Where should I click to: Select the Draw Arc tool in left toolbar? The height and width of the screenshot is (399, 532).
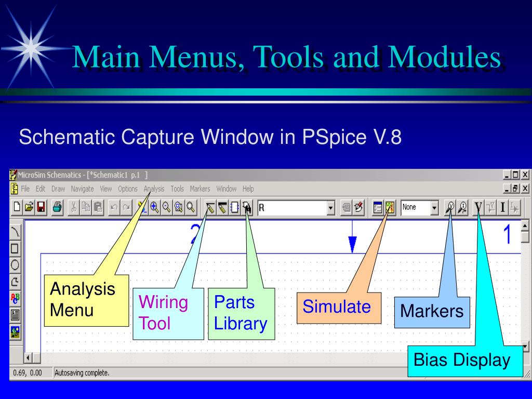pyautogui.click(x=15, y=232)
